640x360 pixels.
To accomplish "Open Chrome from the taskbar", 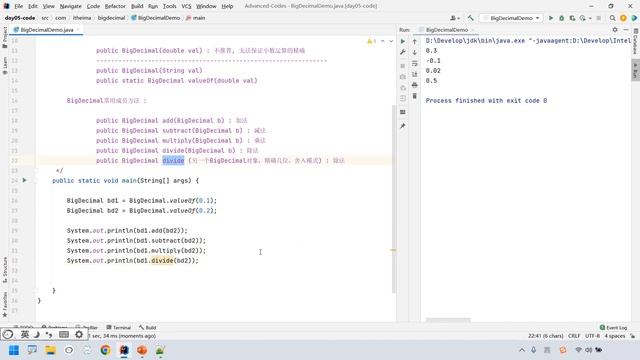I will click(105, 350).
